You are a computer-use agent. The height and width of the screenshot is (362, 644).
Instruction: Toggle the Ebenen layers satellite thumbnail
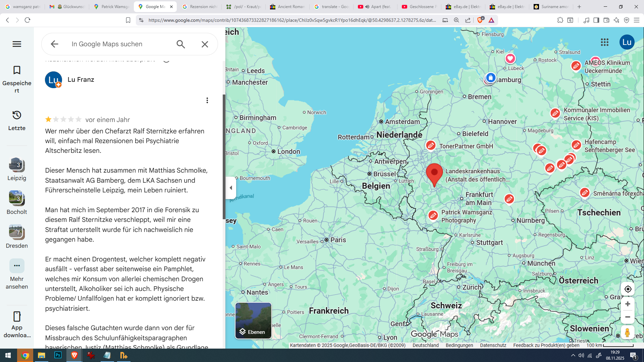(253, 321)
